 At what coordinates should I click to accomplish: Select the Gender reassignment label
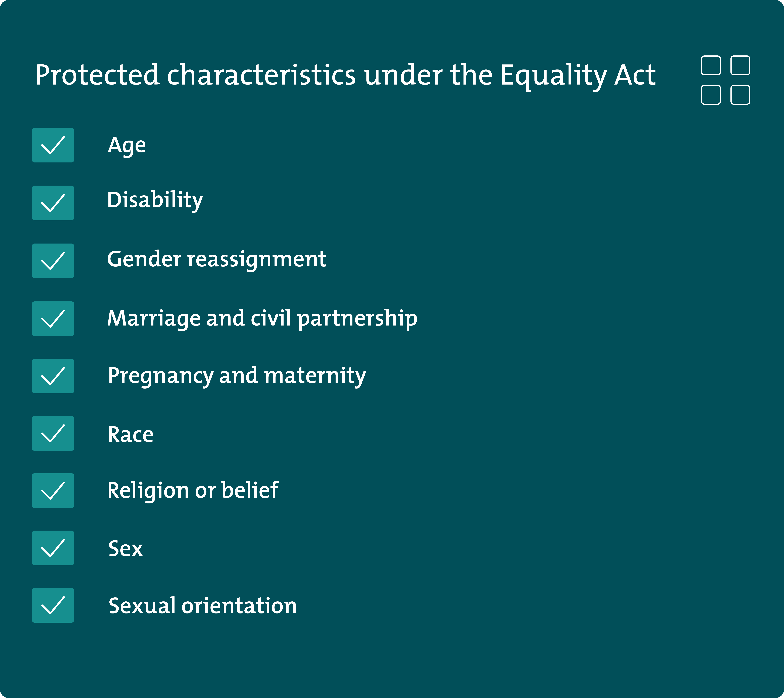216,259
